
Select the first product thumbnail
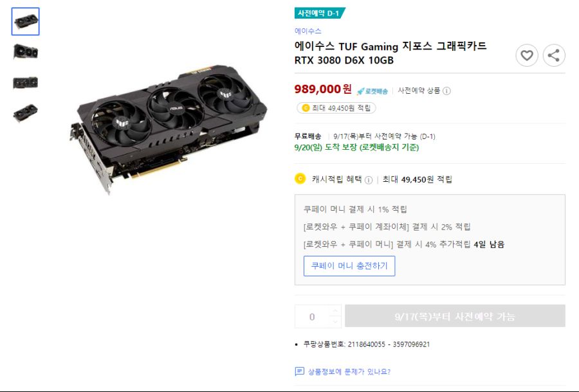[x=26, y=21]
